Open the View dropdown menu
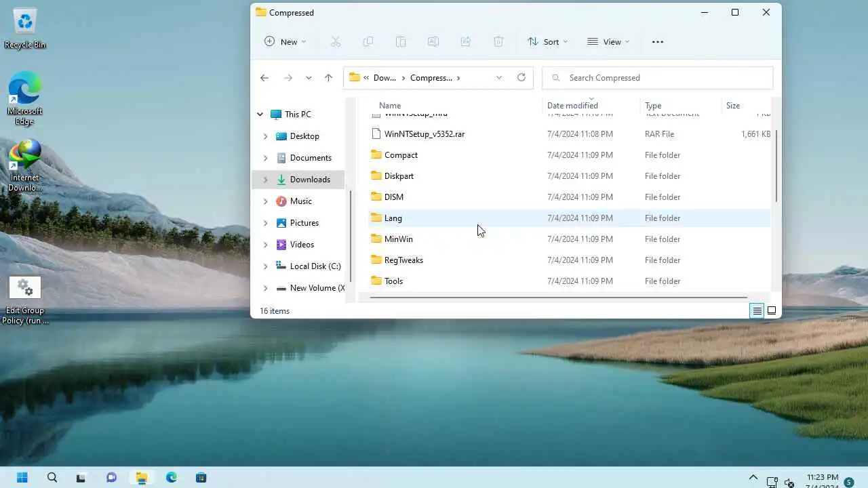The image size is (868, 488). click(608, 41)
